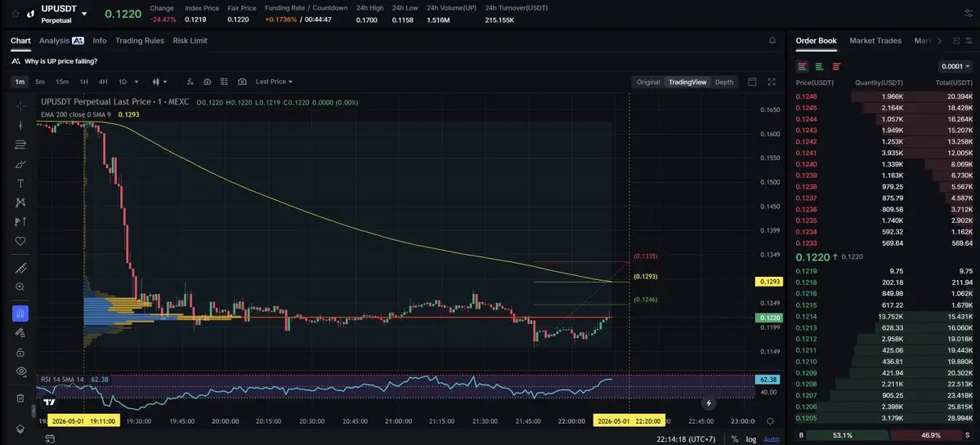Viewport: 980px width, 445px height.
Task: Click the chart window layout icon
Action: (x=752, y=82)
